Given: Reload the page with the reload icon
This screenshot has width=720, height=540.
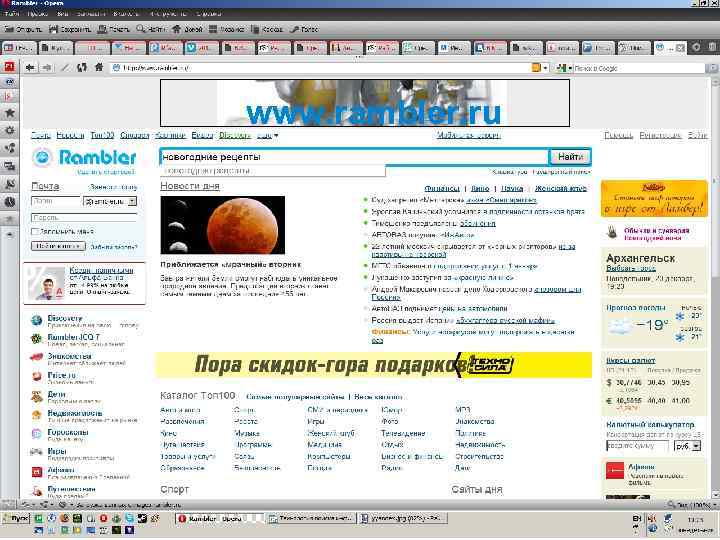Looking at the screenshot, I should (x=82, y=68).
